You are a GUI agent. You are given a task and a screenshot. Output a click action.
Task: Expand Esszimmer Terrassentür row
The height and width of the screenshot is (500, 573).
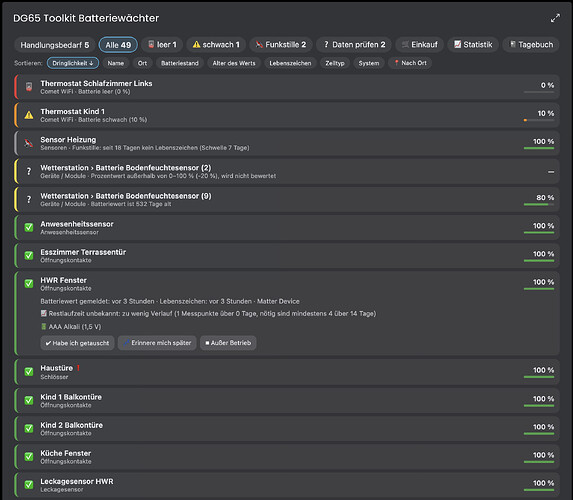click(x=287, y=255)
